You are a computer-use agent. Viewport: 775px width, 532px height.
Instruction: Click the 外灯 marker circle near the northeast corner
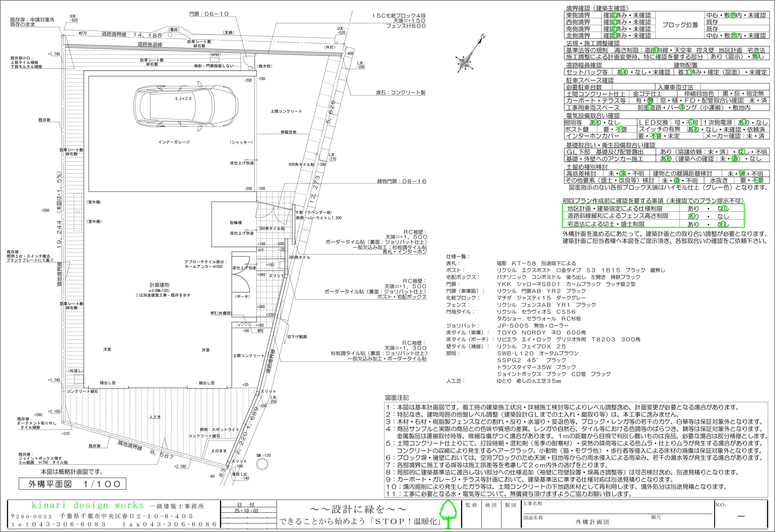tap(337, 43)
